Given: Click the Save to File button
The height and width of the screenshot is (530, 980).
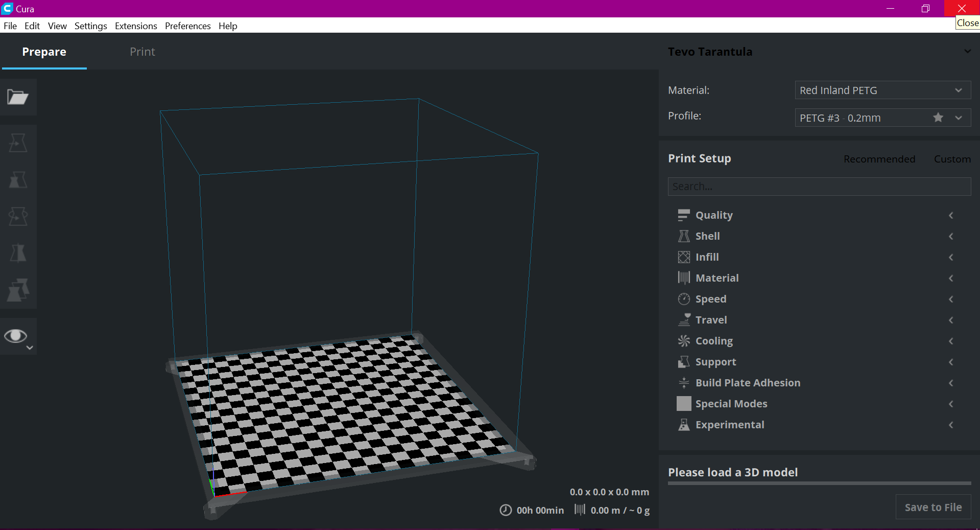Looking at the screenshot, I should 933,507.
